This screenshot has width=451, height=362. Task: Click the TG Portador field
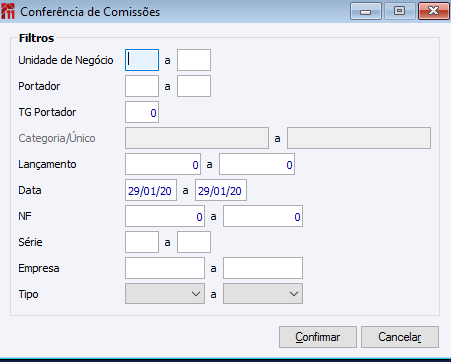(142, 112)
